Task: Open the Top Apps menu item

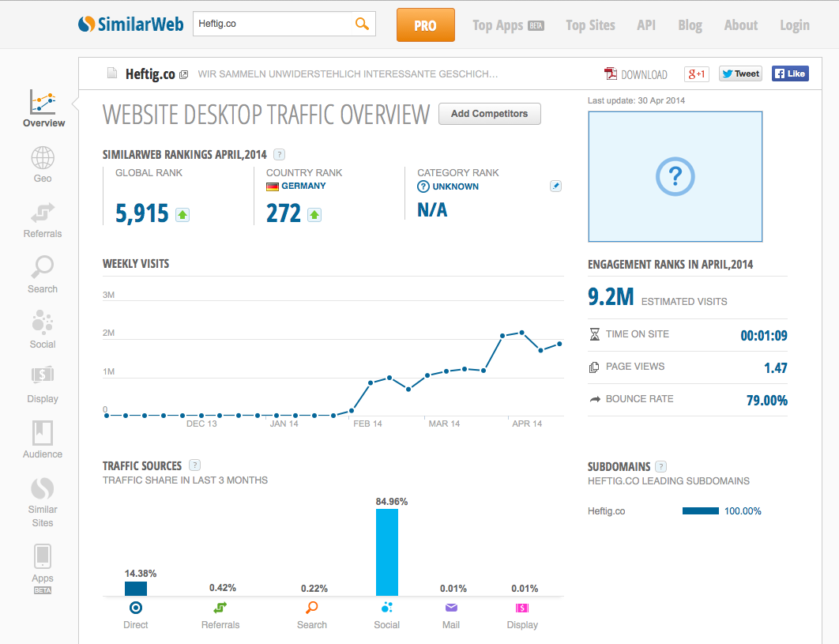Action: coord(508,25)
